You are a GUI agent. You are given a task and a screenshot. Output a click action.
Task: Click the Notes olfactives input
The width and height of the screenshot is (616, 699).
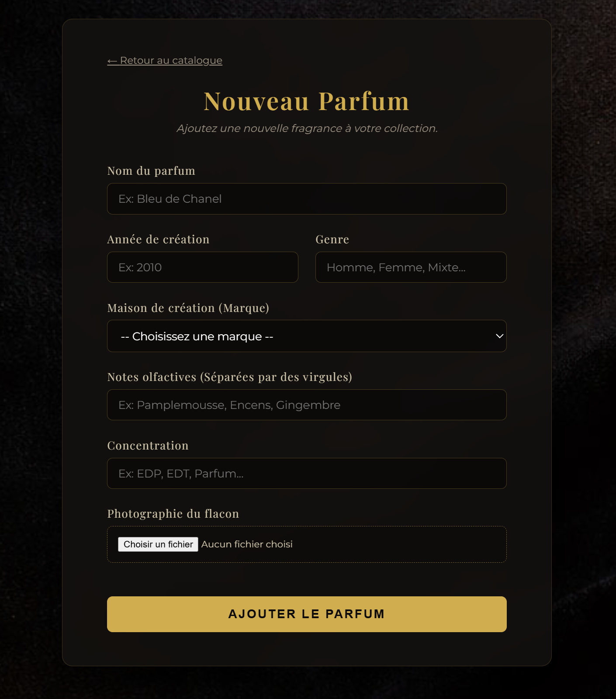pyautogui.click(x=306, y=405)
